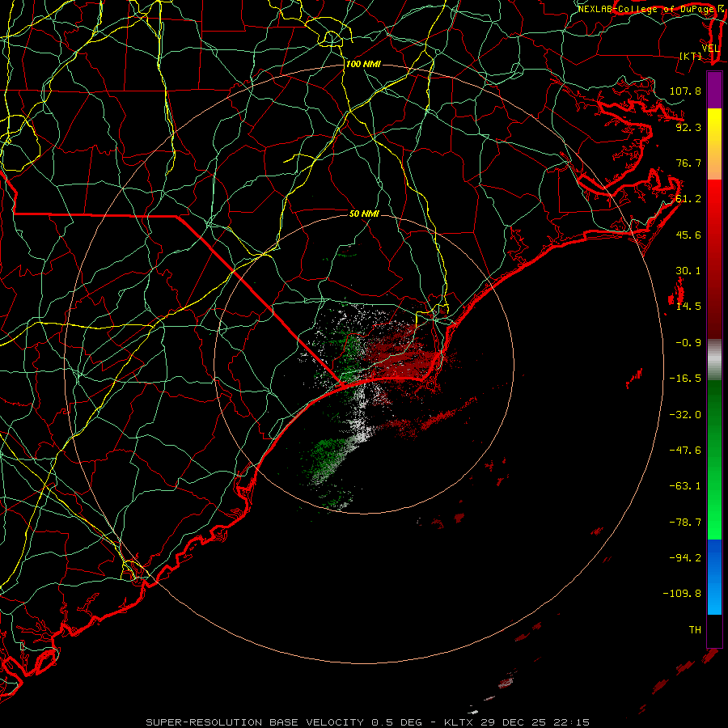728x728 pixels.
Task: Click the 50 NMI range ring label
Action: [364, 214]
